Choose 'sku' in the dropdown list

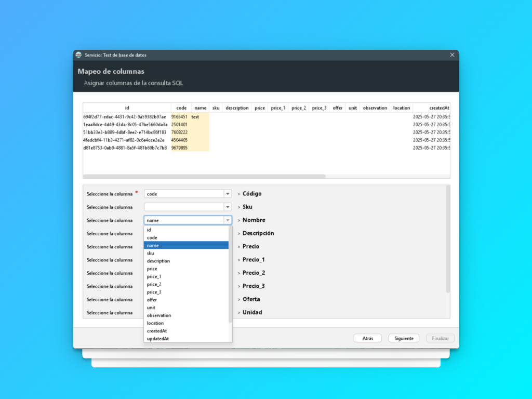tap(186, 253)
